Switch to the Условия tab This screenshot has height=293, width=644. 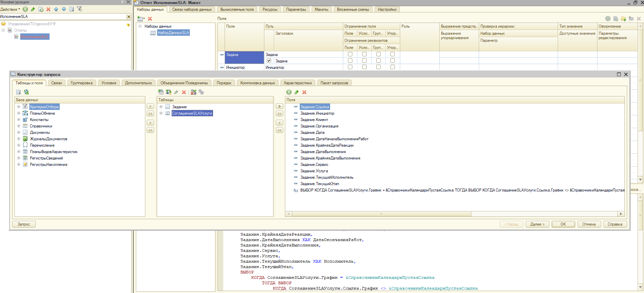[x=109, y=83]
